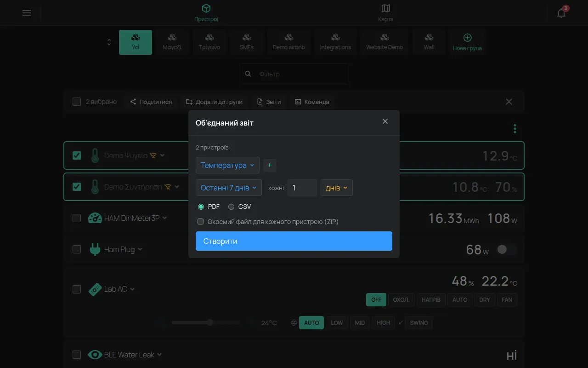Open the Останні 7 днів period dropdown

click(229, 188)
